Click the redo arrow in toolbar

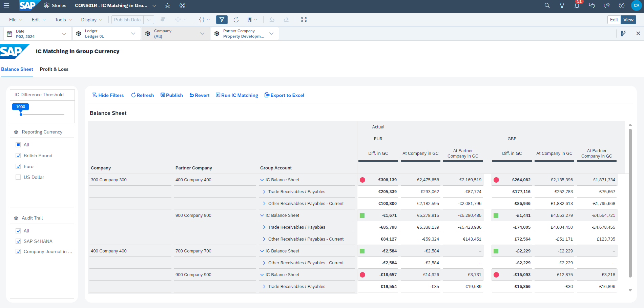click(286, 20)
